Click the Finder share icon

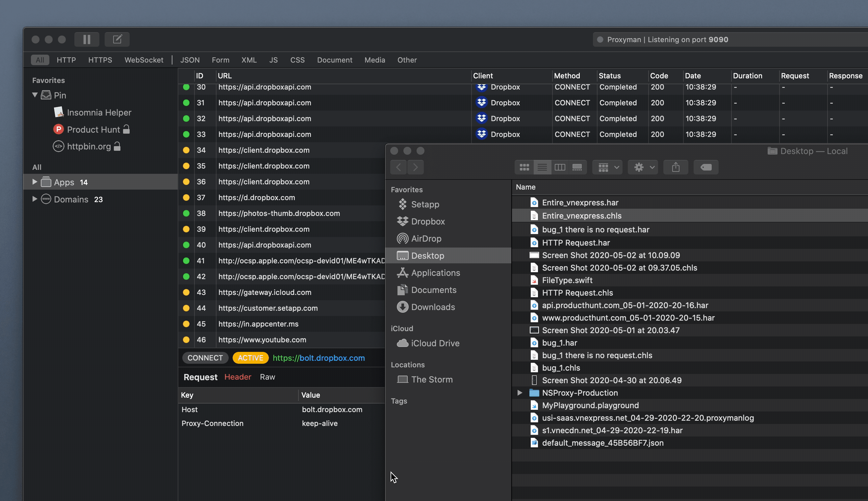(676, 167)
